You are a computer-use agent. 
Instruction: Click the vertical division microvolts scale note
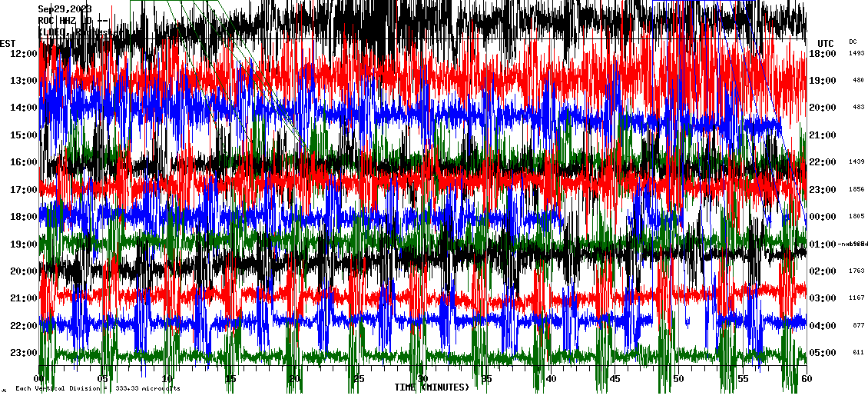[x=98, y=389]
